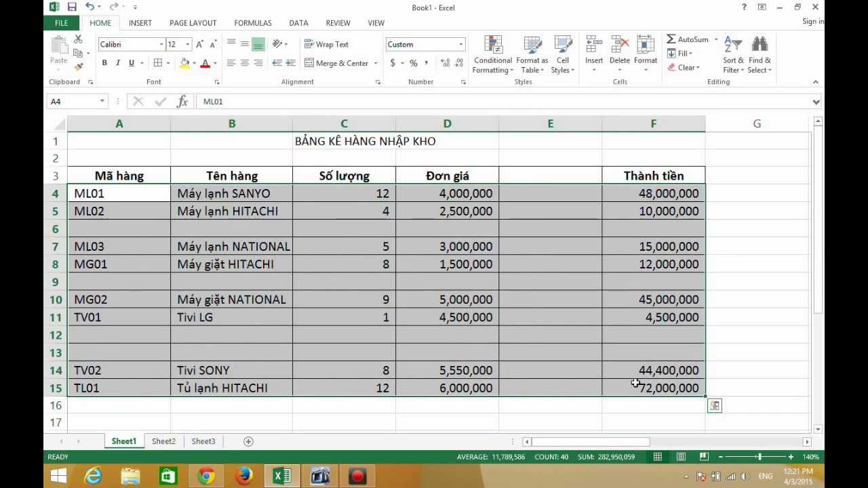Viewport: 868px width, 488px height.
Task: Add a new sheet with the plus button
Action: click(248, 441)
